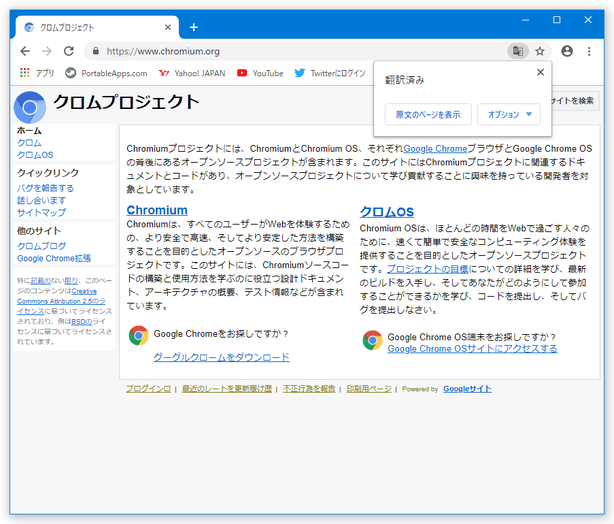Viewport: 614px width, 524px height.
Task: Open the BSD license link
Action: [x=81, y=322]
